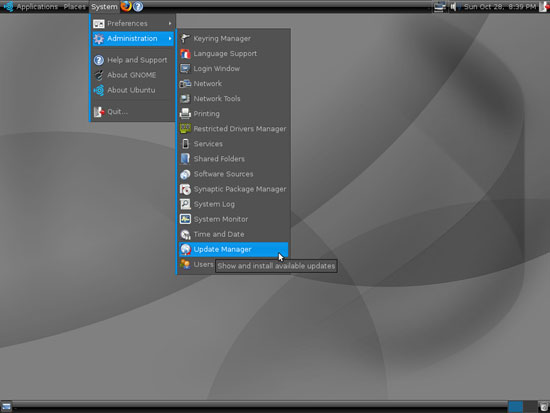Image resolution: width=550 pixels, height=413 pixels.
Task: Open the trash icon in bottom panel
Action: point(544,407)
